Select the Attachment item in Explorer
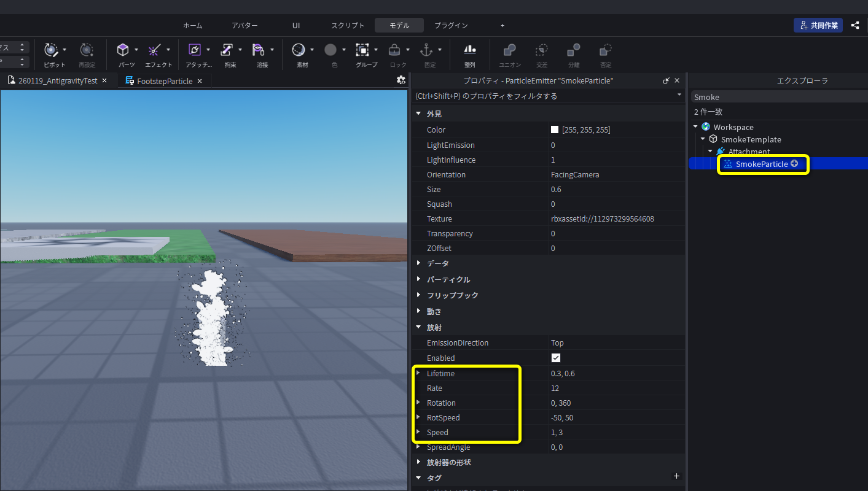Screen dimensions: 868x491 [x=749, y=152]
